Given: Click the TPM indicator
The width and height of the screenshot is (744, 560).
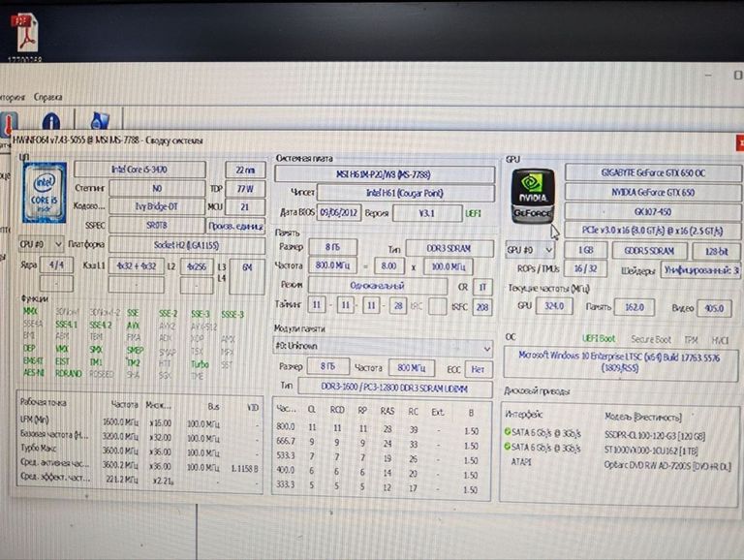Looking at the screenshot, I should pyautogui.click(x=691, y=340).
